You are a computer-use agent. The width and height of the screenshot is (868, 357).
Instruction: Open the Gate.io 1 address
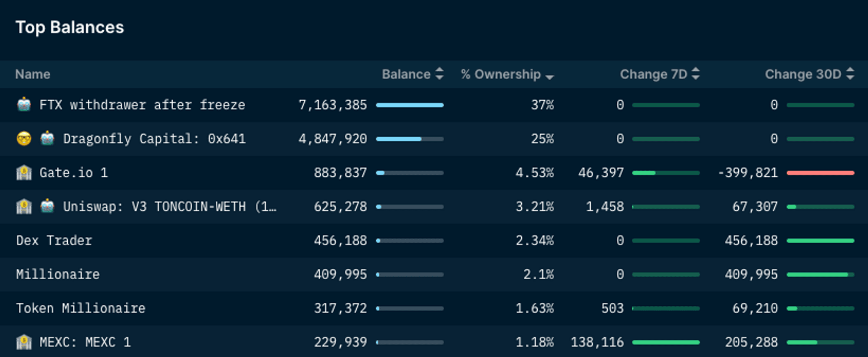point(74,172)
